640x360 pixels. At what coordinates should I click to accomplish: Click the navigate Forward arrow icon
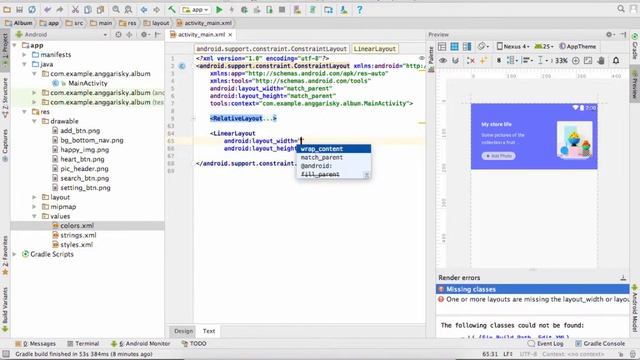(156, 9)
